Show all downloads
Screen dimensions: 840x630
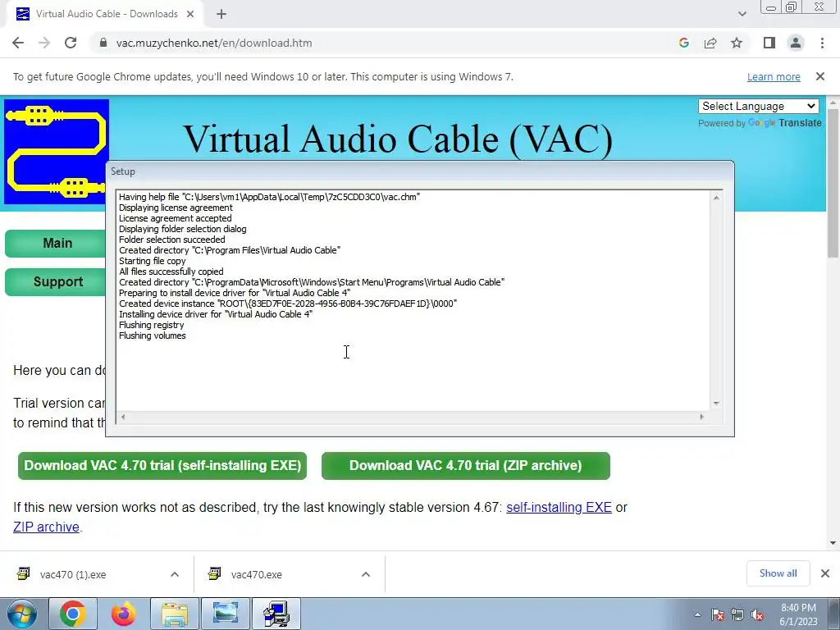[778, 573]
